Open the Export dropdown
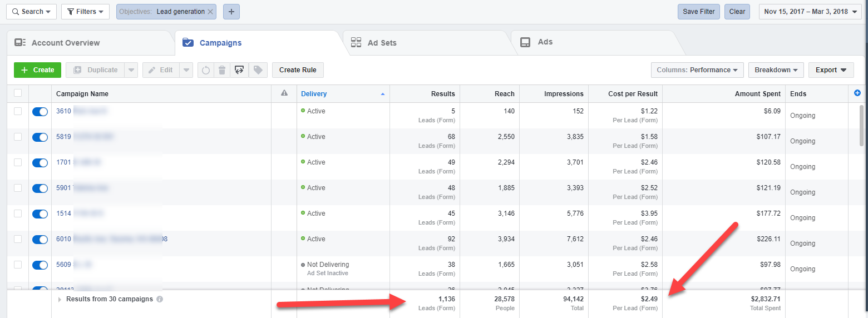The width and height of the screenshot is (868, 318). coord(831,70)
